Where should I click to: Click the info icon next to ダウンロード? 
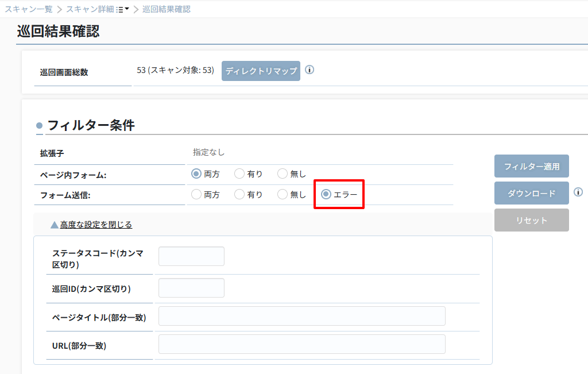coord(578,192)
